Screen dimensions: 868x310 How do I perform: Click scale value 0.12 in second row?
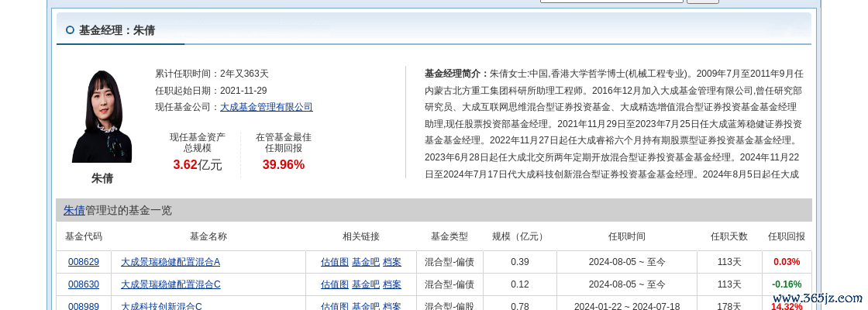click(520, 284)
